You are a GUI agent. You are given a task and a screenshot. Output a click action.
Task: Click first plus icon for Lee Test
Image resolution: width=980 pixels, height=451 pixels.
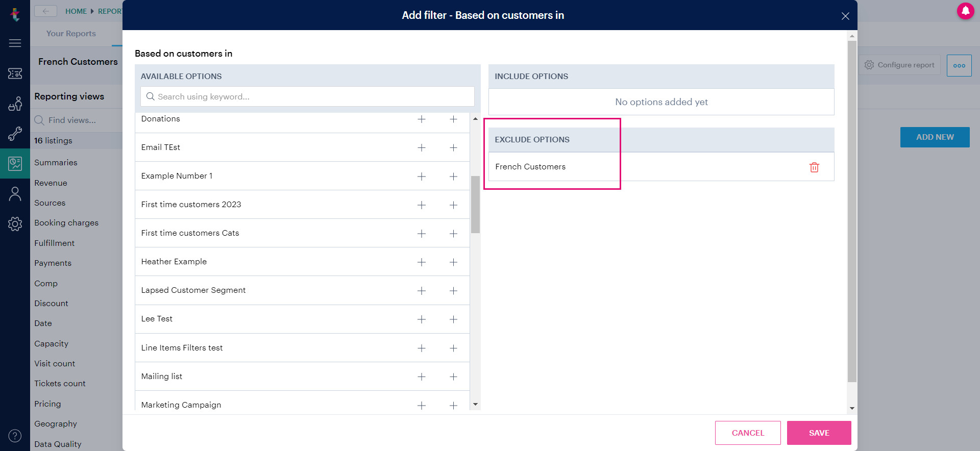coord(422,319)
